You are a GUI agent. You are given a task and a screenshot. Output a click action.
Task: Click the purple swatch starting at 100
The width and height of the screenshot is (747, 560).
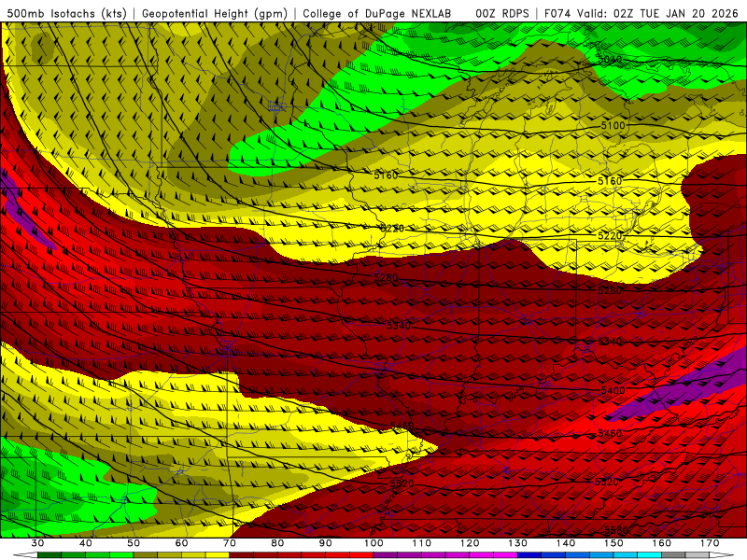(386, 554)
